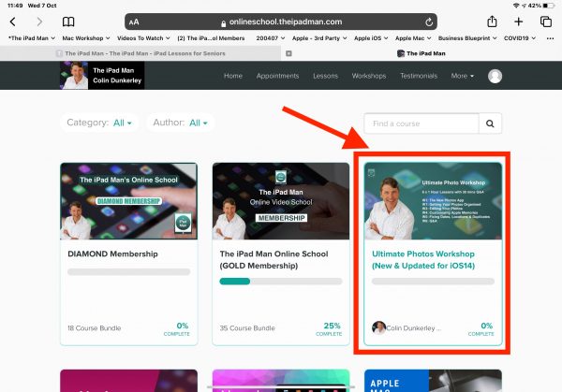Image resolution: width=562 pixels, height=392 pixels.
Task: Click the DIAMOND Membership course thumbnail
Action: (128, 201)
